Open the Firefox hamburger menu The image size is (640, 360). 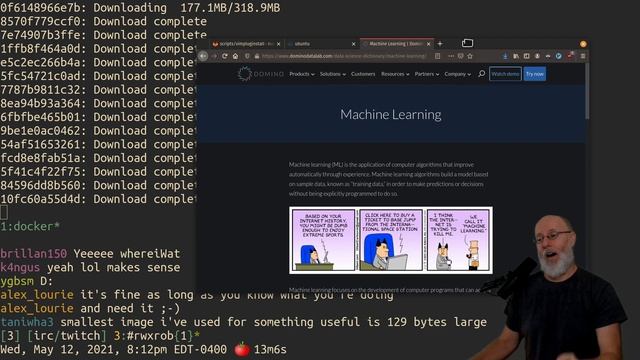[x=583, y=56]
